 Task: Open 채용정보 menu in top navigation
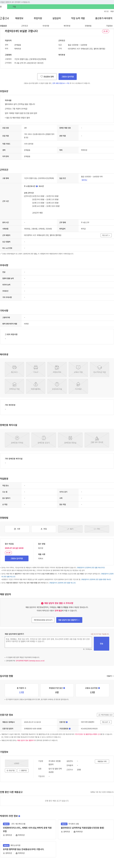[x=19, y=18]
